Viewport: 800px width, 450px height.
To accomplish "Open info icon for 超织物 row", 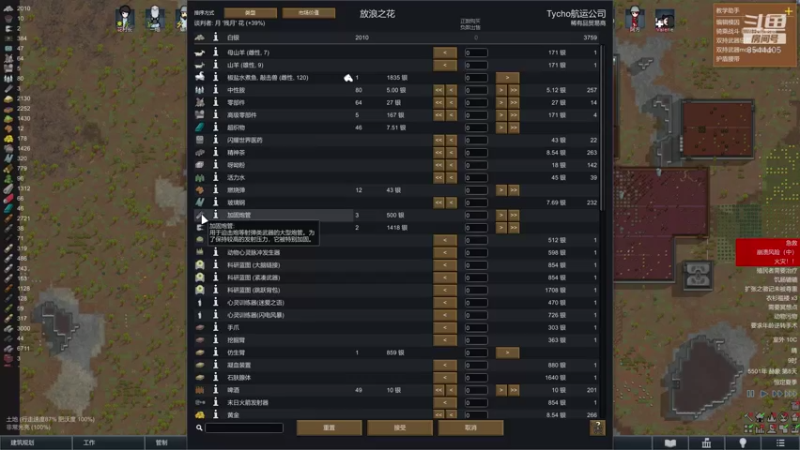I will [215, 127].
